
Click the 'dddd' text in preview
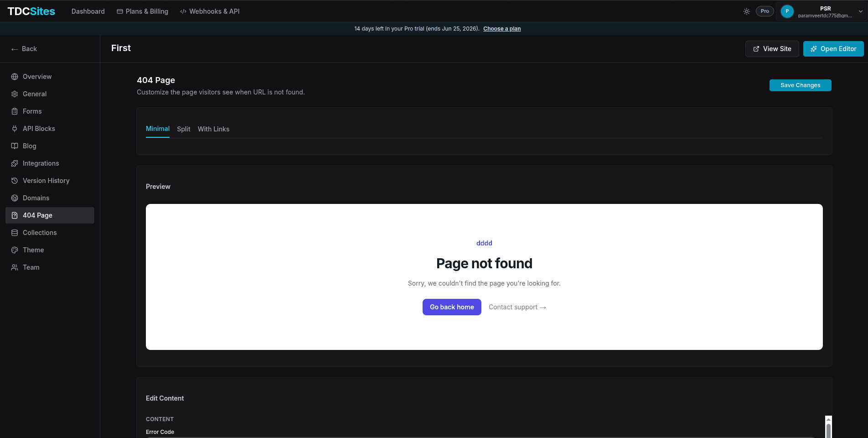click(x=484, y=243)
